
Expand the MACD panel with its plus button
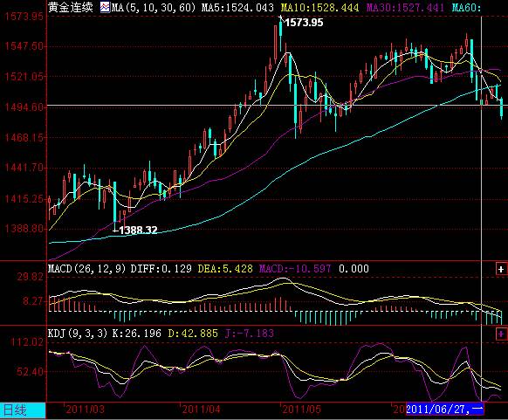click(x=501, y=269)
